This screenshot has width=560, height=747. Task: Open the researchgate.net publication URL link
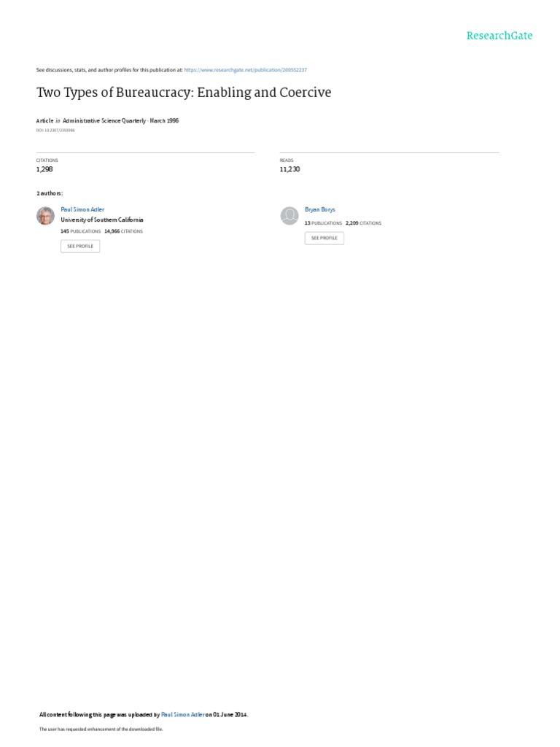245,70
